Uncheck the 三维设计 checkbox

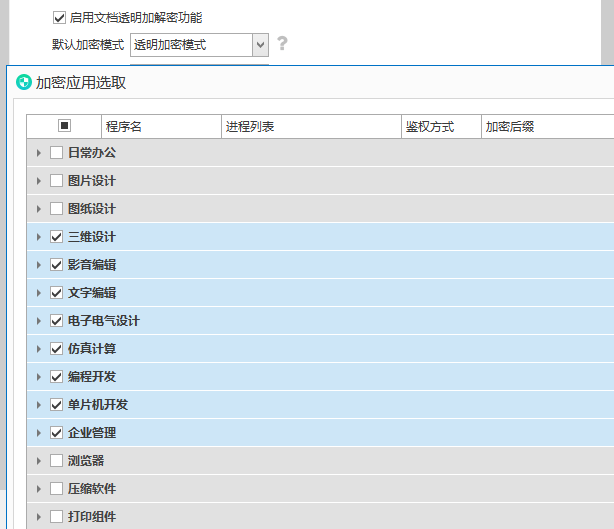tap(56, 237)
